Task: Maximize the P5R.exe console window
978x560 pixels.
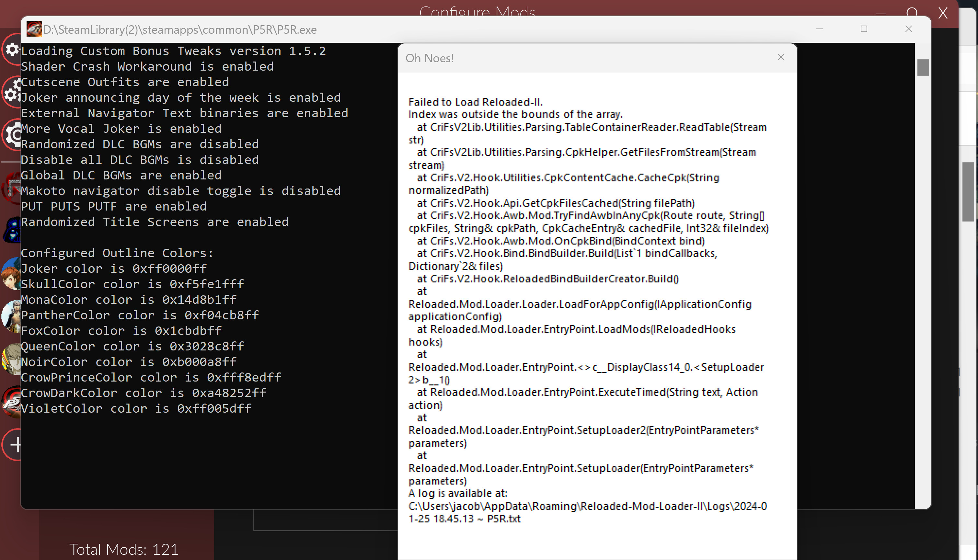Action: coord(864,29)
